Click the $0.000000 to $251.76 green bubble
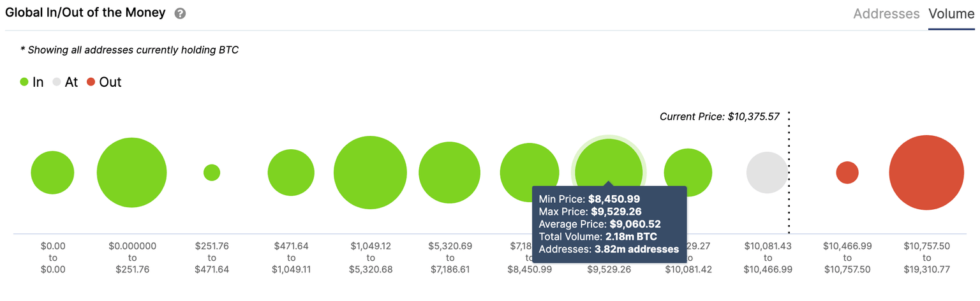Screen dimensions: 980x301 tap(131, 172)
